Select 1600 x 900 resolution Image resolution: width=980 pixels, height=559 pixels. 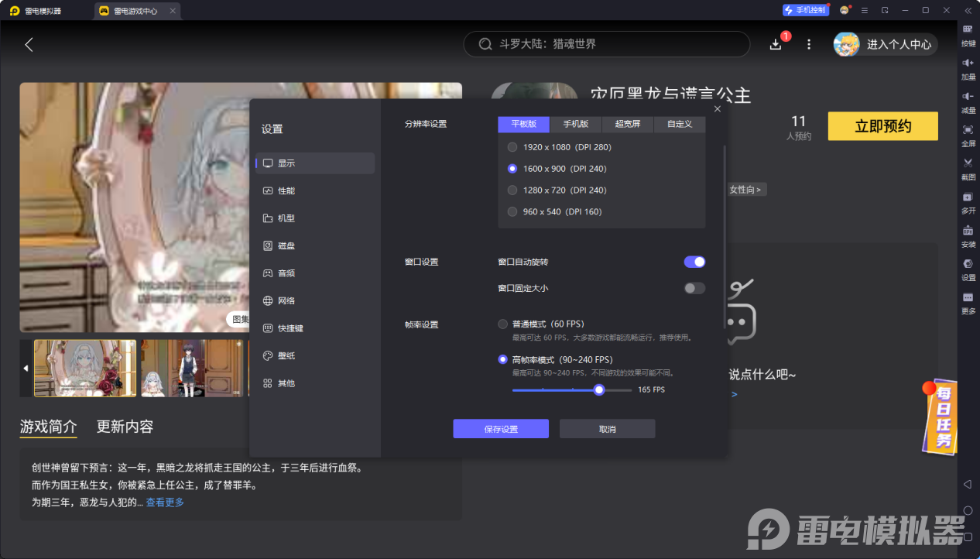pos(557,169)
